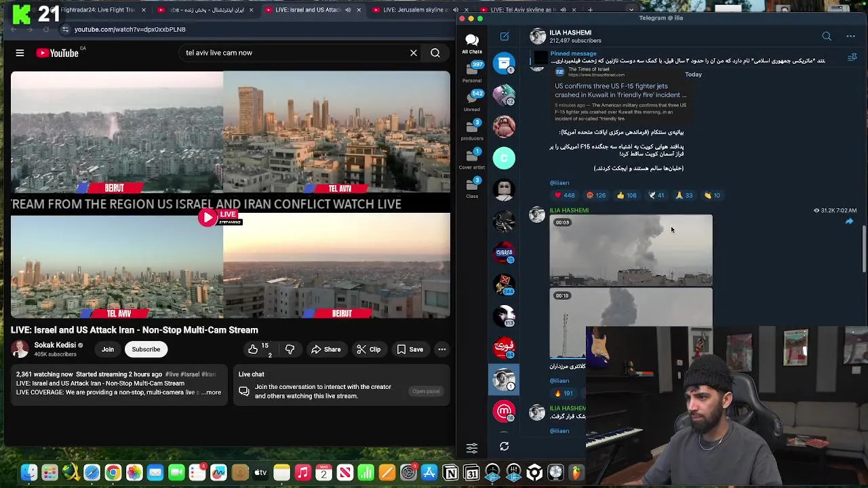Viewport: 868px width, 488px height.
Task: Compose a new Telegram message
Action: click(505, 37)
